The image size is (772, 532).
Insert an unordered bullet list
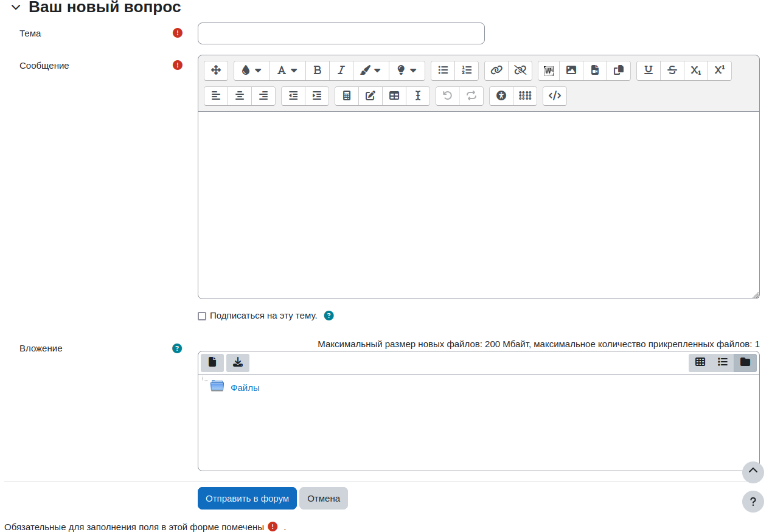443,71
